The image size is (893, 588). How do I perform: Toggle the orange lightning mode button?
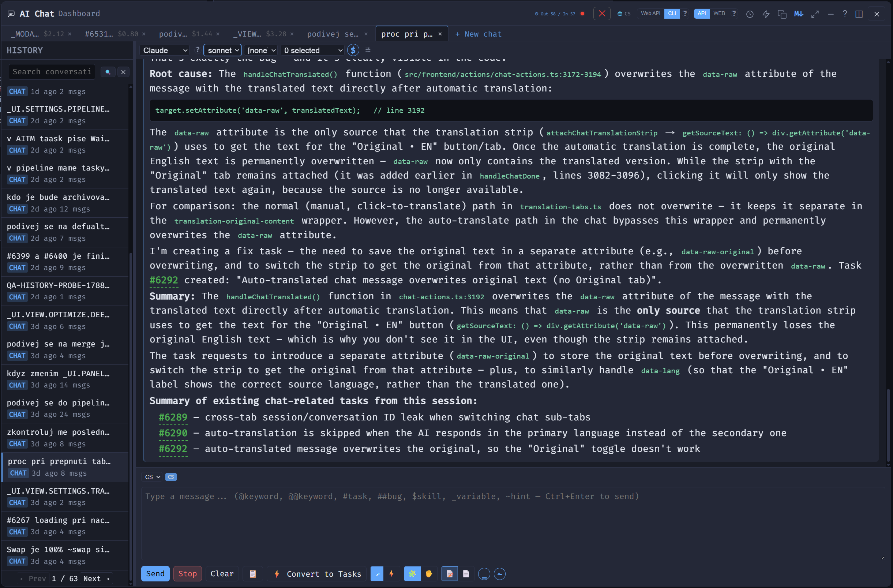[391, 573]
